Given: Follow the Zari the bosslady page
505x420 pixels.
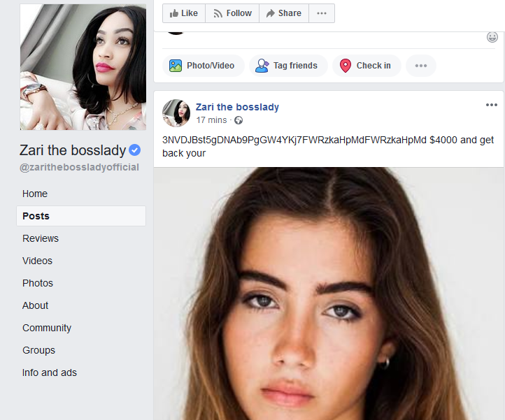Looking at the screenshot, I should click(232, 13).
